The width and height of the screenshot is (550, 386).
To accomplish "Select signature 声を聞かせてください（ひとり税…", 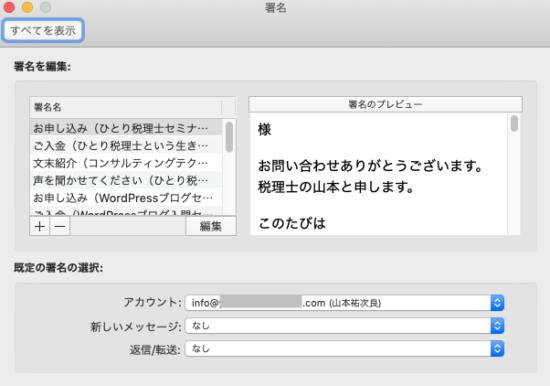I will pyautogui.click(x=126, y=180).
